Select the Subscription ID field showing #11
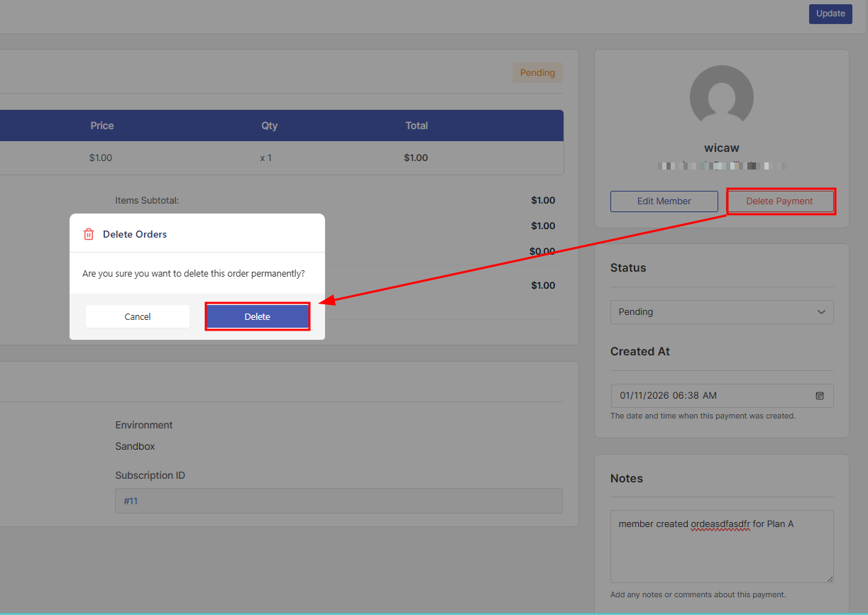Viewport: 868px width, 615px height. [x=338, y=501]
